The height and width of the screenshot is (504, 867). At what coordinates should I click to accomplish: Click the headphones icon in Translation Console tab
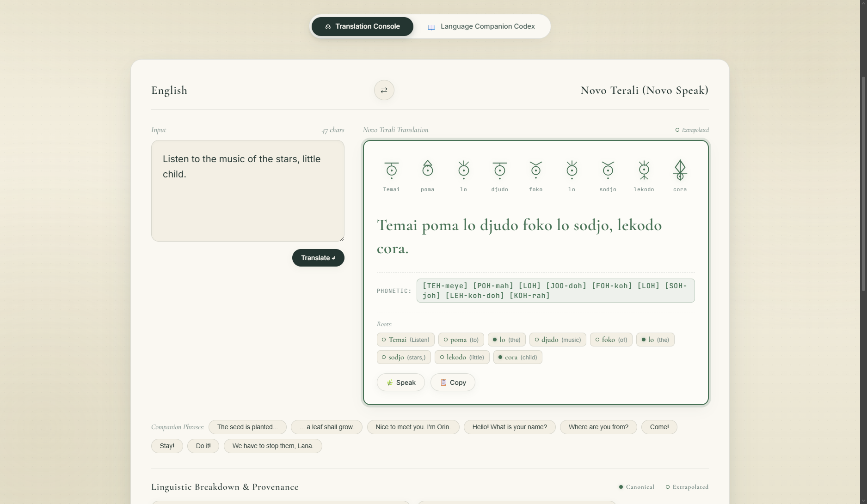[328, 27]
